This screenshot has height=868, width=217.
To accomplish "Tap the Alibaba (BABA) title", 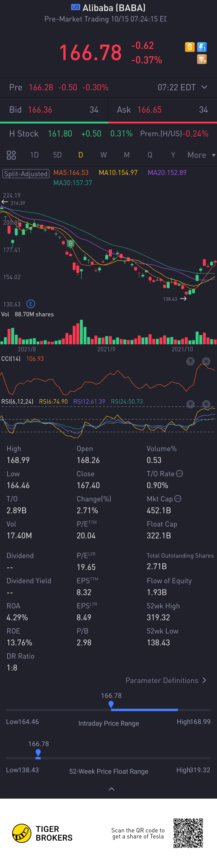I will click(114, 8).
